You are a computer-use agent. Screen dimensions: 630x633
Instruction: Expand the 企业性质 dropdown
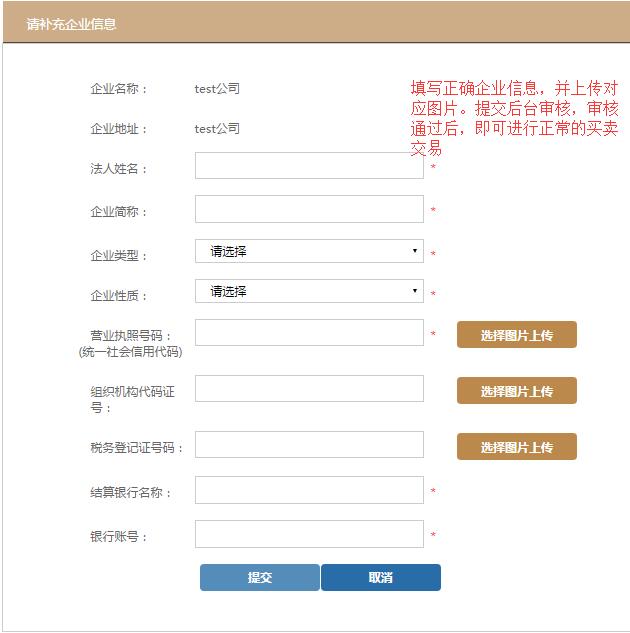[309, 292]
